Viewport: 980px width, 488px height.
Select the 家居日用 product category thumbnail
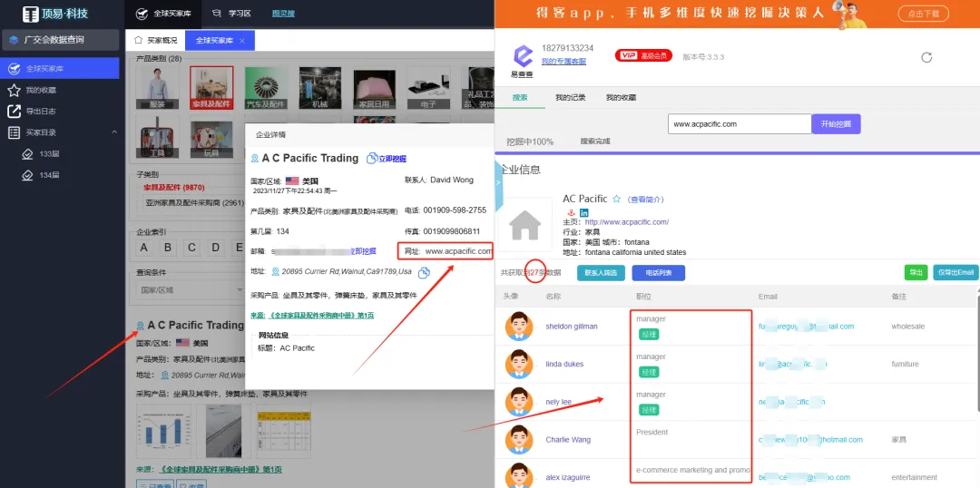tap(375, 88)
